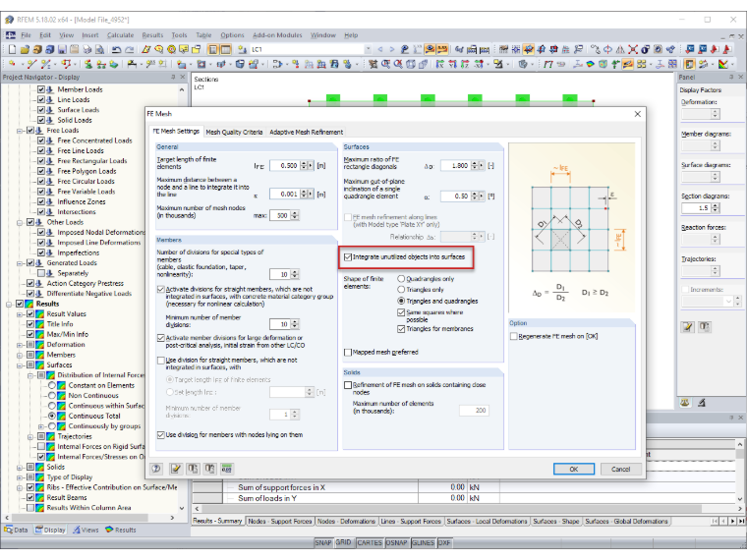Select Triangles only radio option
Image resolution: width=747 pixels, height=560 pixels.
coord(401,290)
